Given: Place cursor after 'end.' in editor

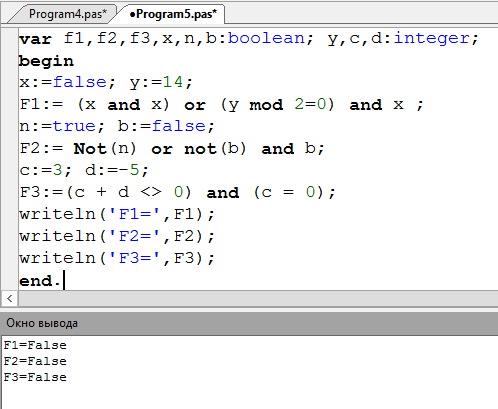Looking at the screenshot, I should pos(63,281).
